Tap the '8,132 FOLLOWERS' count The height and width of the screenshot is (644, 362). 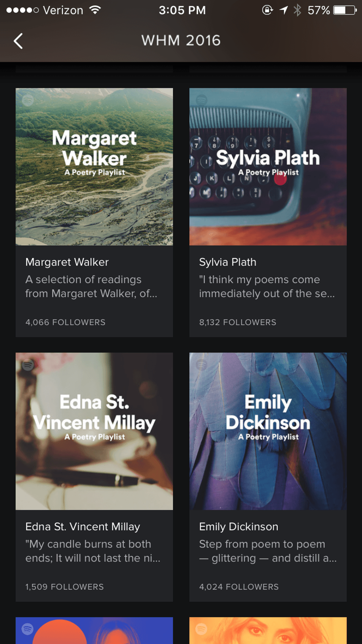coord(238,322)
